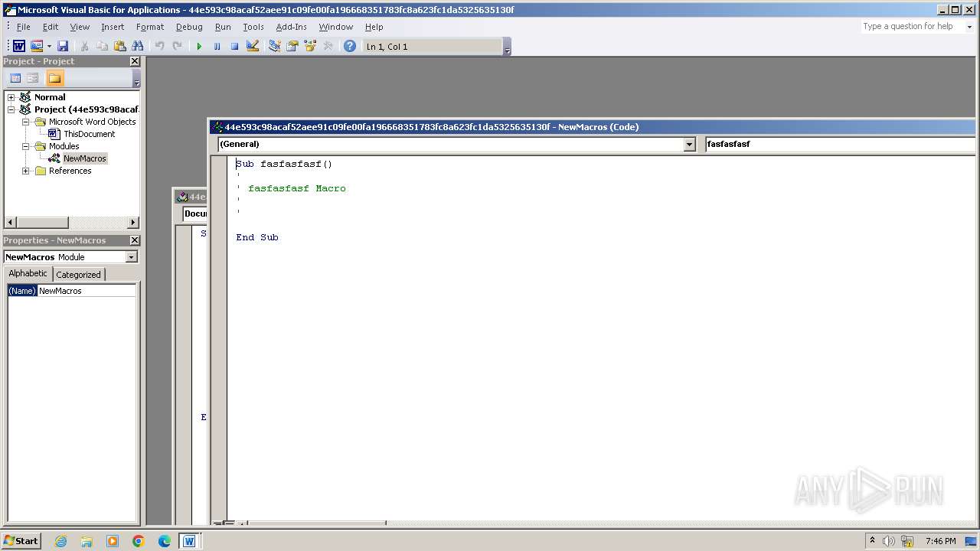Screen dimensions: 980x551
Task: Collapse the Microsoft Word Objects folder
Action: 26,122
